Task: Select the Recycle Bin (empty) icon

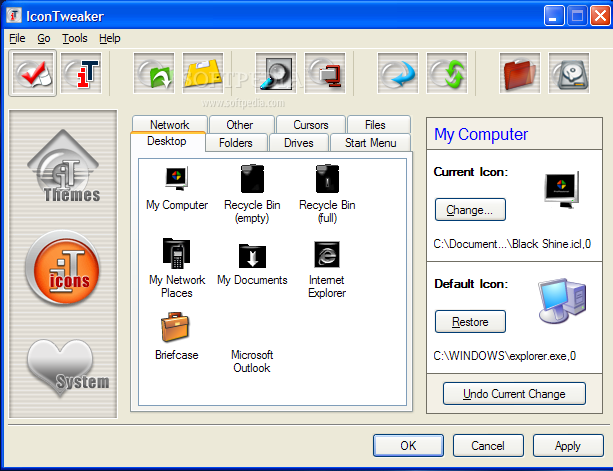Action: point(252,194)
